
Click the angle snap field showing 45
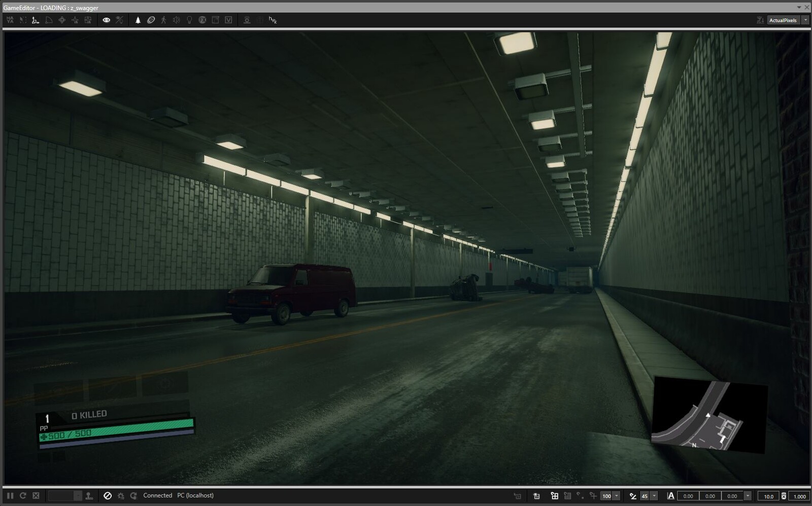pos(645,496)
